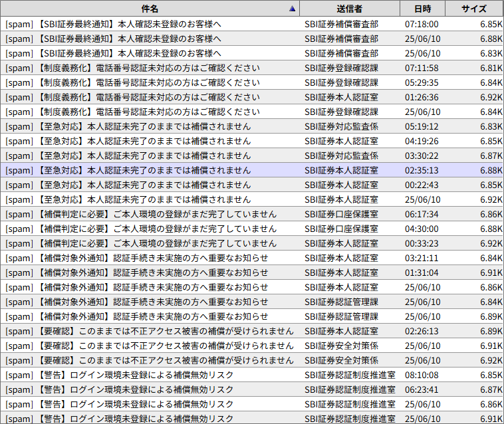
Task: Select 【警告】 subject sized 6.86K
Action: pos(120,405)
